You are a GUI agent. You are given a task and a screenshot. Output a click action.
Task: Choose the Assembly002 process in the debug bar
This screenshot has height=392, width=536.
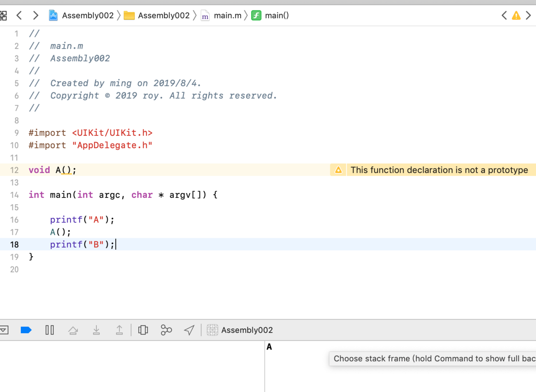[240, 330]
